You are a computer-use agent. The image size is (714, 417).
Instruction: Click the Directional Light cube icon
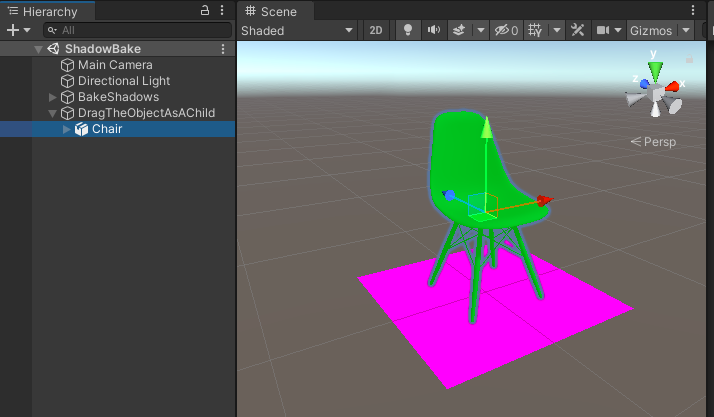coord(67,81)
